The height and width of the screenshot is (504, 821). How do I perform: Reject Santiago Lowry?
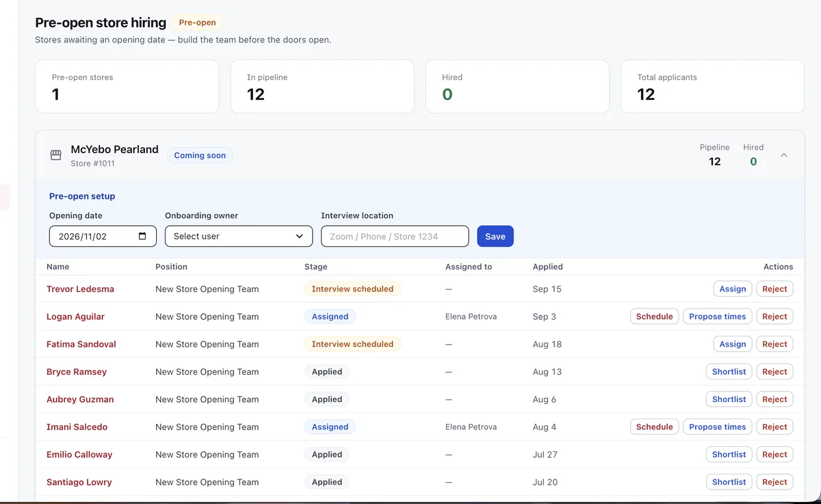[x=774, y=482]
